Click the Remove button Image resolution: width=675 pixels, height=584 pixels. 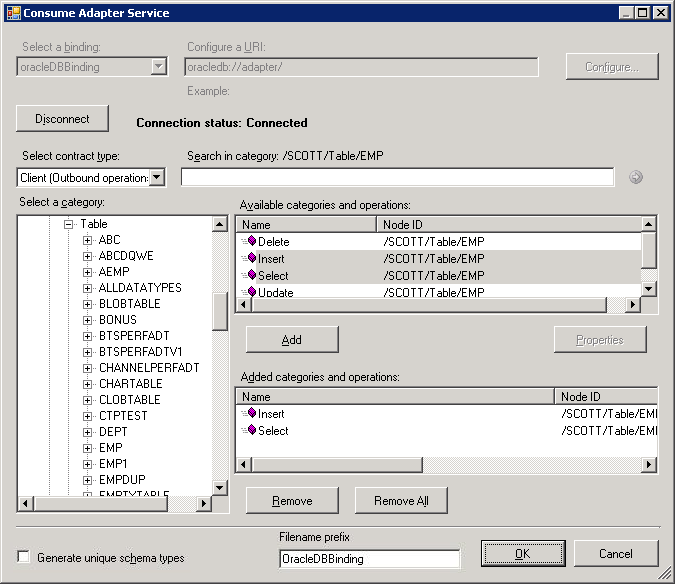pyautogui.click(x=292, y=501)
